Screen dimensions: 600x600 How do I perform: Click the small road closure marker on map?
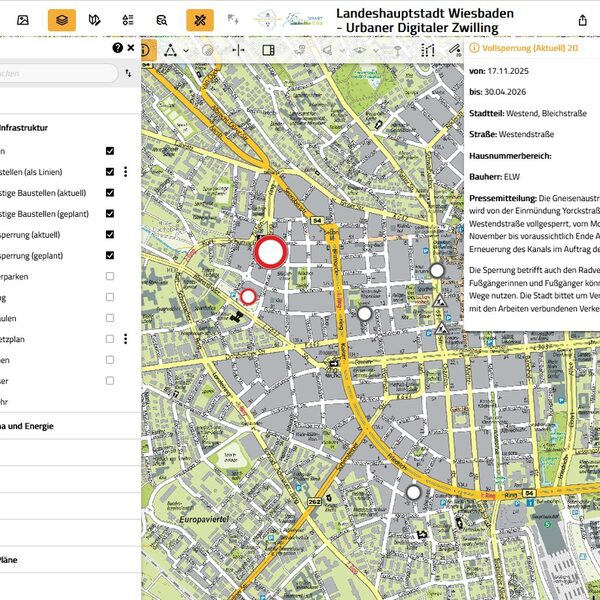[x=248, y=295]
